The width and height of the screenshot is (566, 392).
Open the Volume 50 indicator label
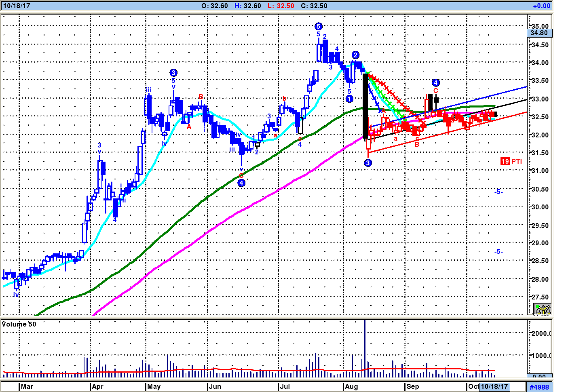[x=19, y=324]
